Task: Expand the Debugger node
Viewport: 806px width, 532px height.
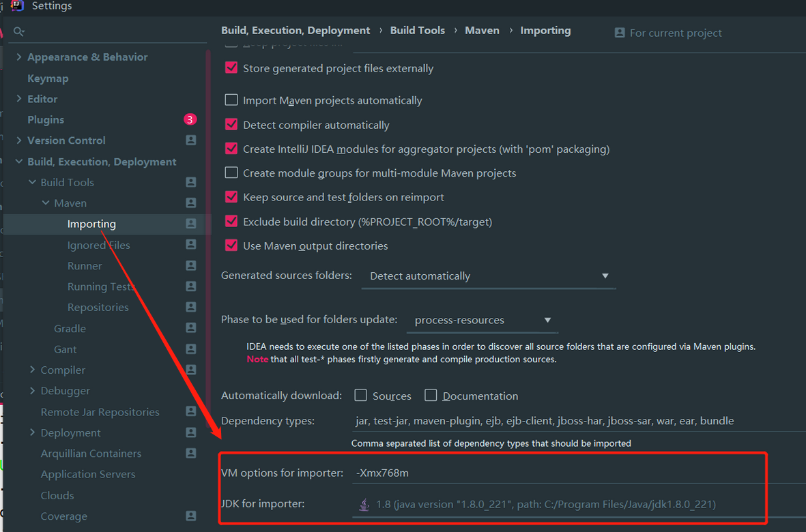Action: point(32,390)
